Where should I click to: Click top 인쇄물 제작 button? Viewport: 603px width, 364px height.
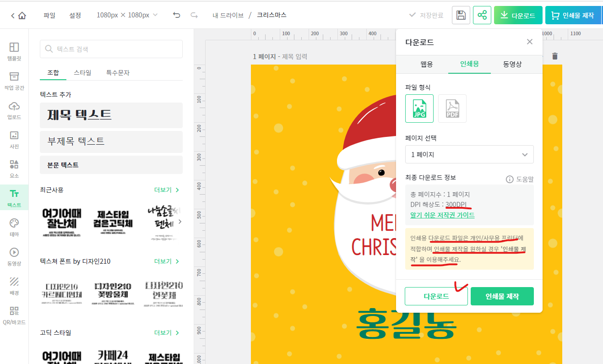point(573,15)
